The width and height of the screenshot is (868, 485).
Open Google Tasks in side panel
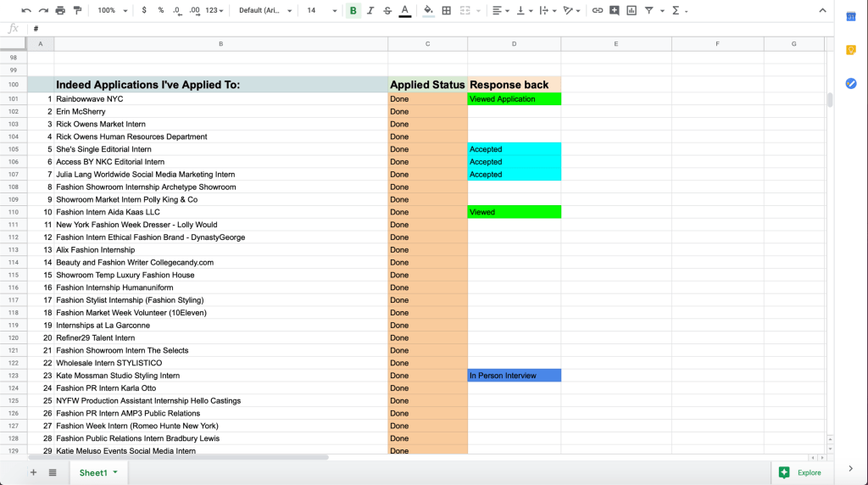click(x=851, y=83)
